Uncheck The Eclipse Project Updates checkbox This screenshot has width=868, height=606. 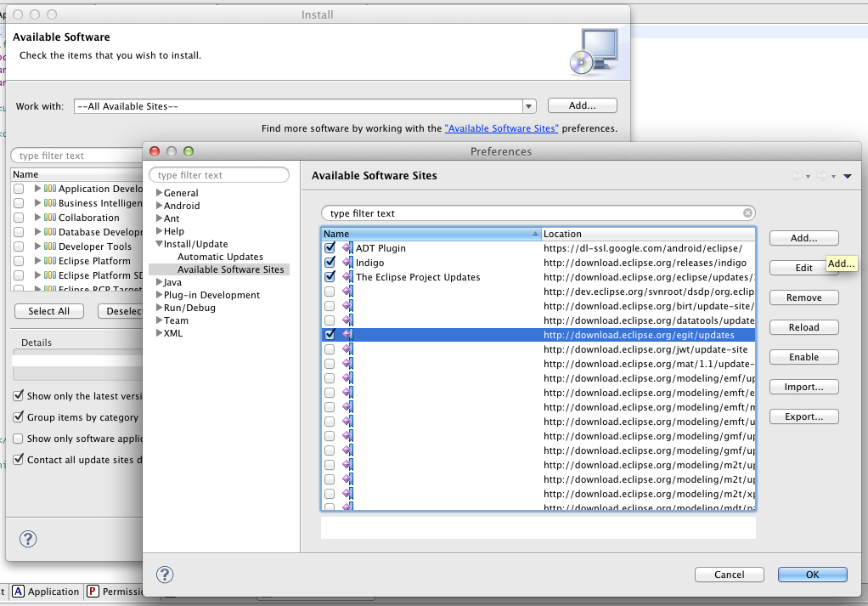330,277
